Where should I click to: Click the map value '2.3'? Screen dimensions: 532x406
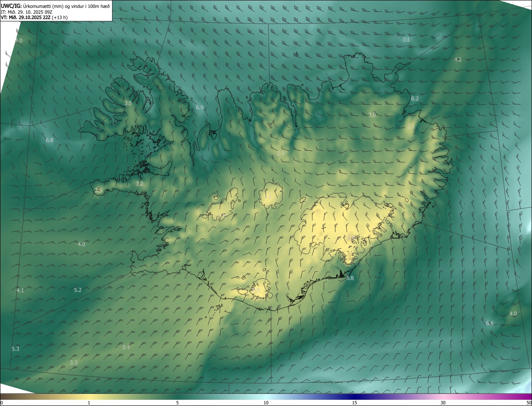click(x=281, y=153)
